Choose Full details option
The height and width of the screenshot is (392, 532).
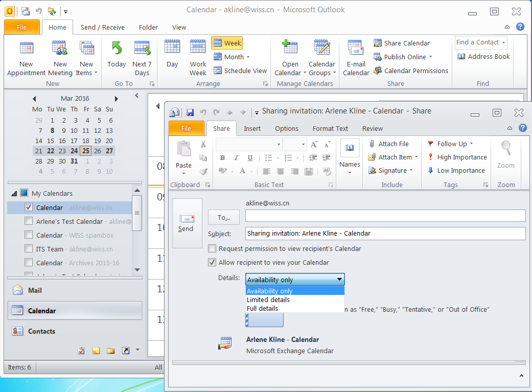pyautogui.click(x=295, y=309)
